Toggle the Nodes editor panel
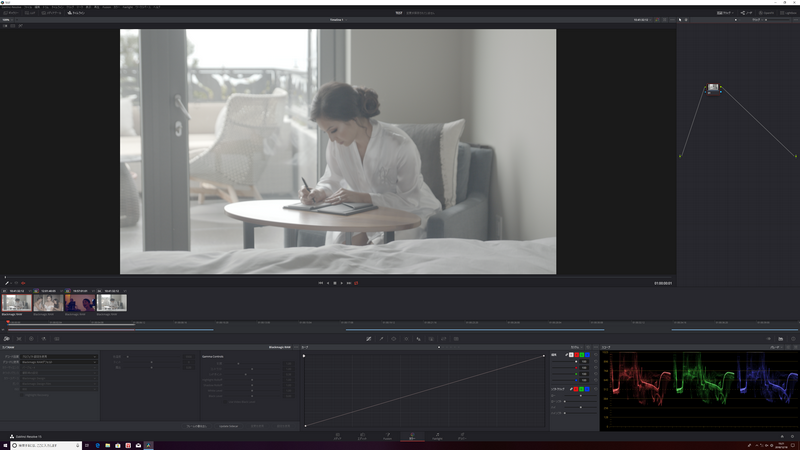Image resolution: width=800 pixels, height=450 pixels. 747,13
